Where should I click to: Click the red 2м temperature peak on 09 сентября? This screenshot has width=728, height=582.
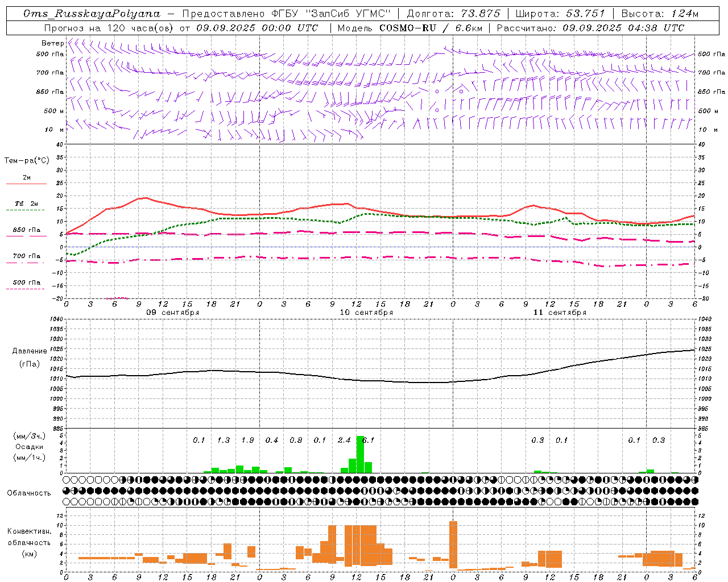coord(146,198)
